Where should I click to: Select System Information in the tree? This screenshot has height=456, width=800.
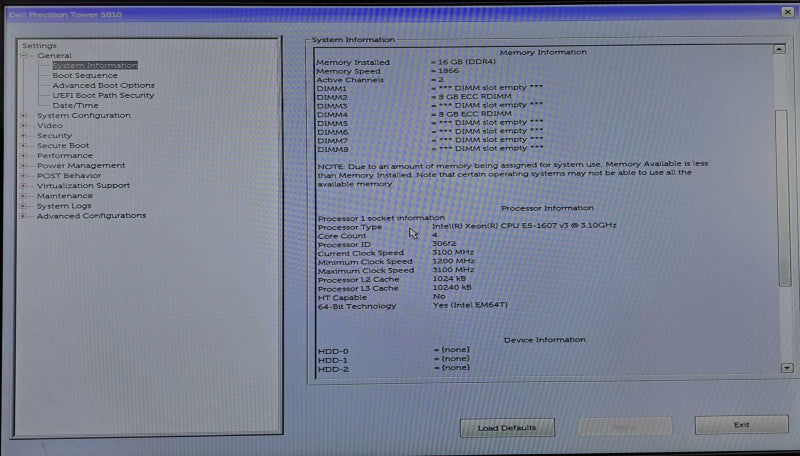pyautogui.click(x=95, y=65)
